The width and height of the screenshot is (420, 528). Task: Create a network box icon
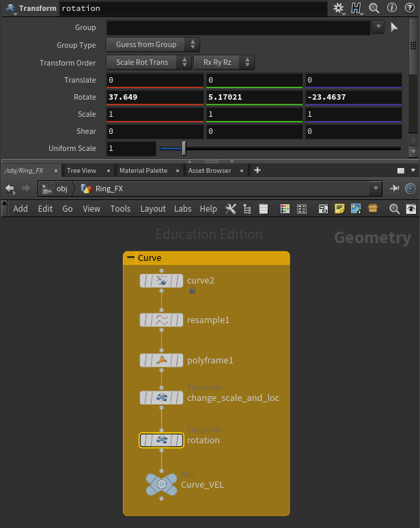tap(323, 209)
